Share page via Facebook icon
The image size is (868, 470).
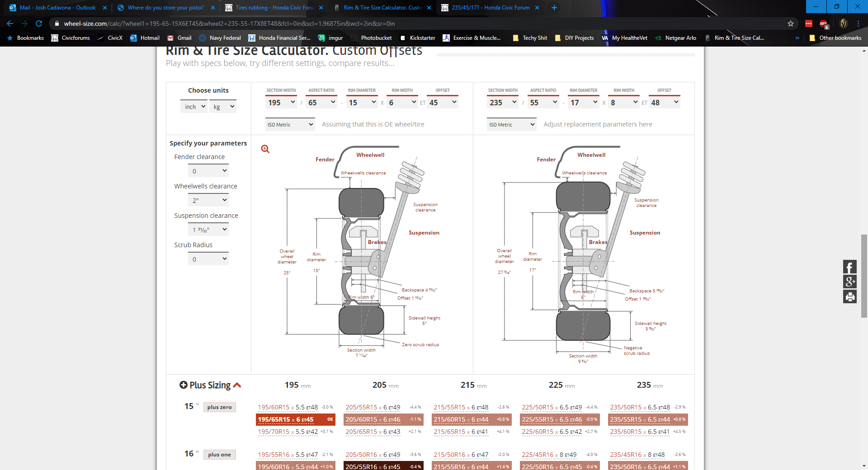[x=849, y=267]
